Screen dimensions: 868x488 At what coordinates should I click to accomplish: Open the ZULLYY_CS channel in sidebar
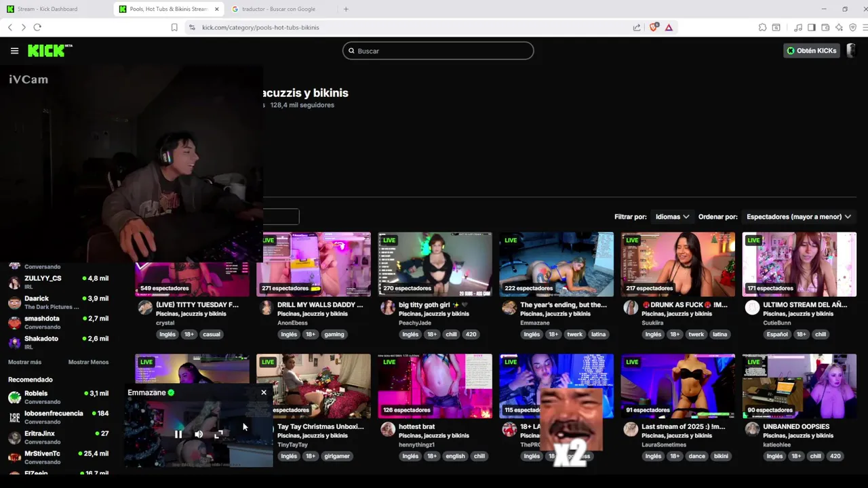pyautogui.click(x=58, y=282)
